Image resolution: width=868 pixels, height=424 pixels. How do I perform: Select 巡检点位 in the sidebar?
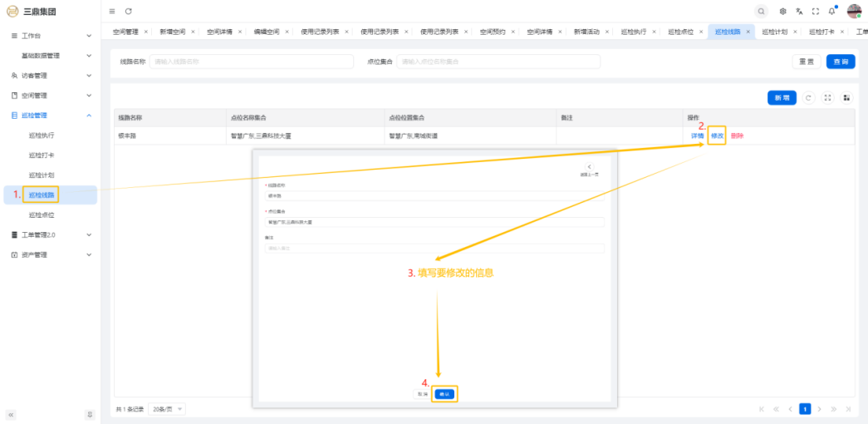point(42,214)
